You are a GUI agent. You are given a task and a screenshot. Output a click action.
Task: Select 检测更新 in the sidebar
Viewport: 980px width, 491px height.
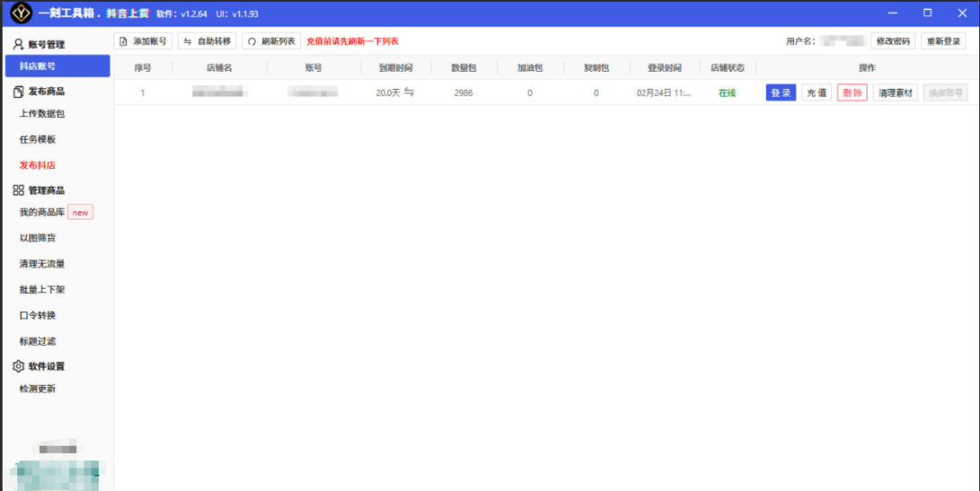coord(38,388)
